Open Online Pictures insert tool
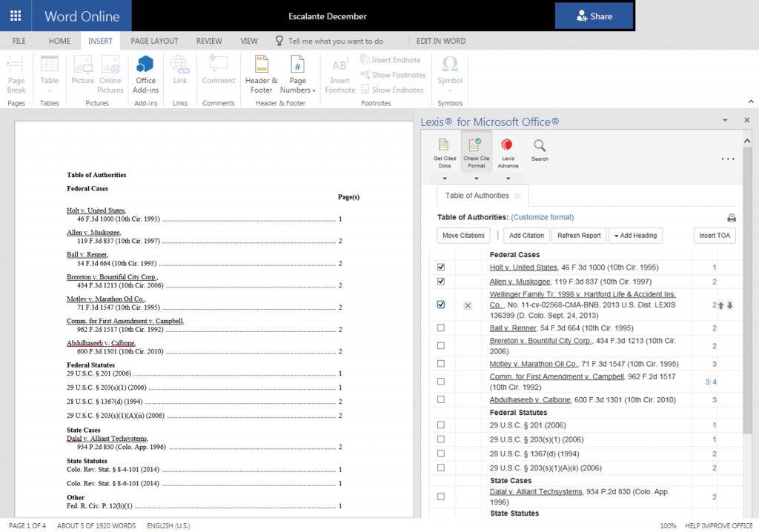The image size is (759, 532). (x=110, y=74)
